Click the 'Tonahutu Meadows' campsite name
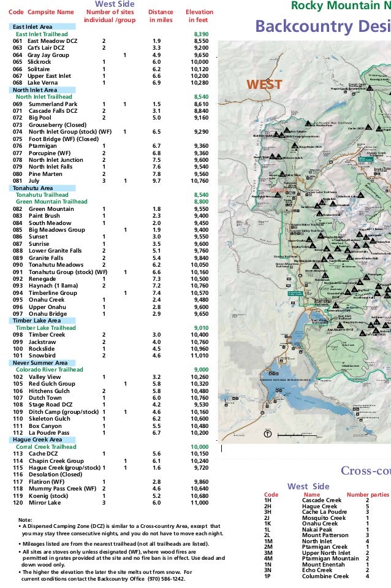Screen dimensions: 391x588 click(56, 265)
